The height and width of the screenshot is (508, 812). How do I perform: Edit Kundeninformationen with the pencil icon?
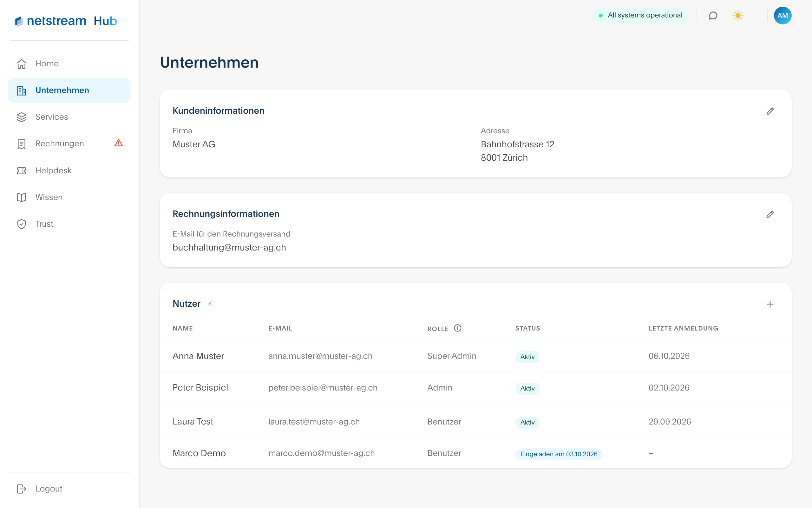point(770,111)
